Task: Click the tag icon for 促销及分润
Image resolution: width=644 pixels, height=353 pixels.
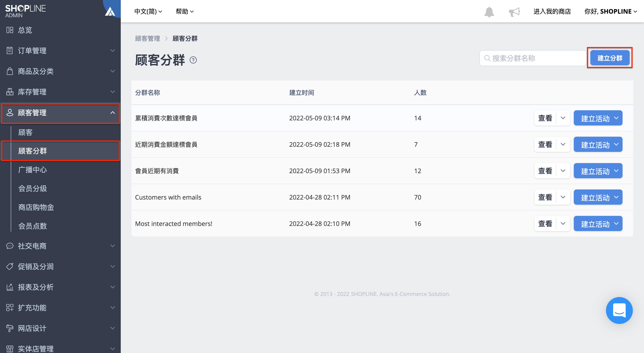Action: point(10,266)
